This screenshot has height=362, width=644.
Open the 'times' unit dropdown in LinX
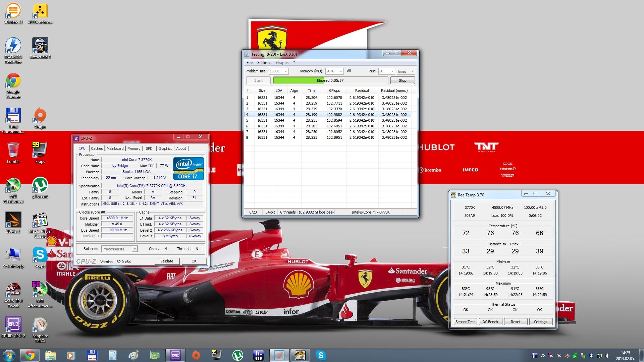[406, 71]
